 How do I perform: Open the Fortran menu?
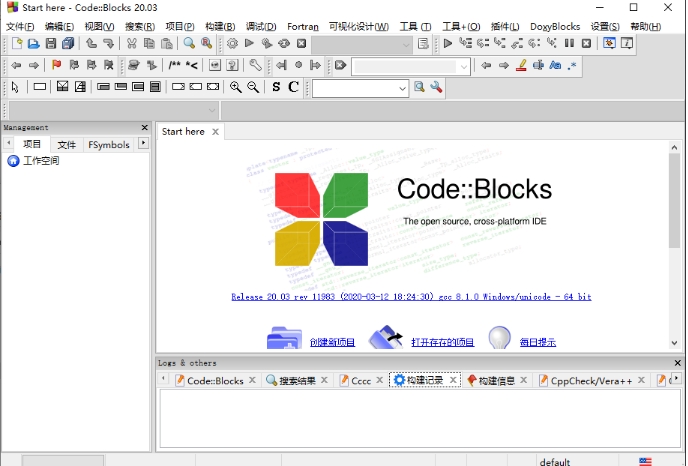click(x=302, y=26)
